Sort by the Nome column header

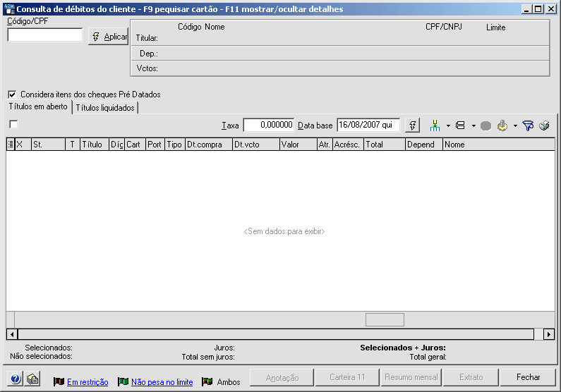499,145
